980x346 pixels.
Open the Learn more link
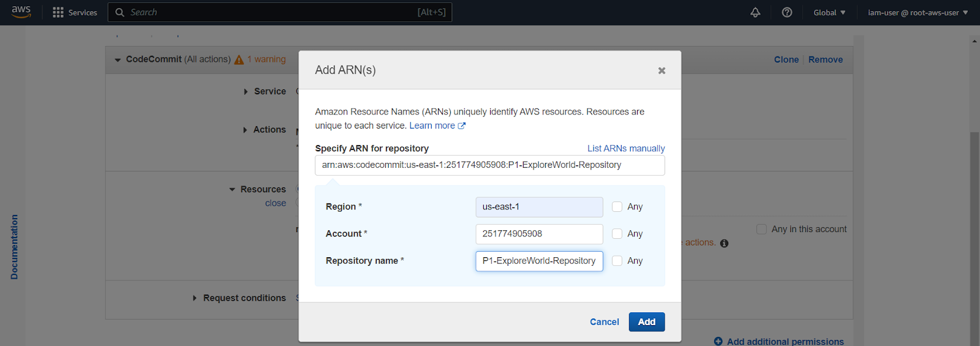click(437, 126)
